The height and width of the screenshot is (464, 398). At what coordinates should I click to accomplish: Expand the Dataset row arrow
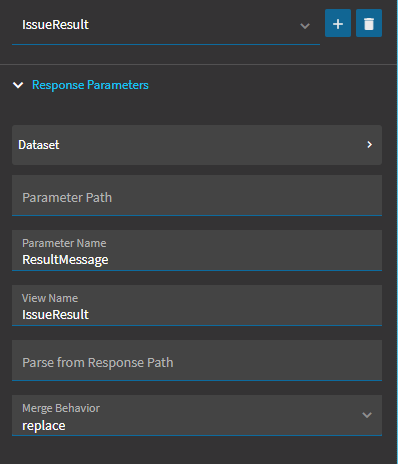click(369, 145)
